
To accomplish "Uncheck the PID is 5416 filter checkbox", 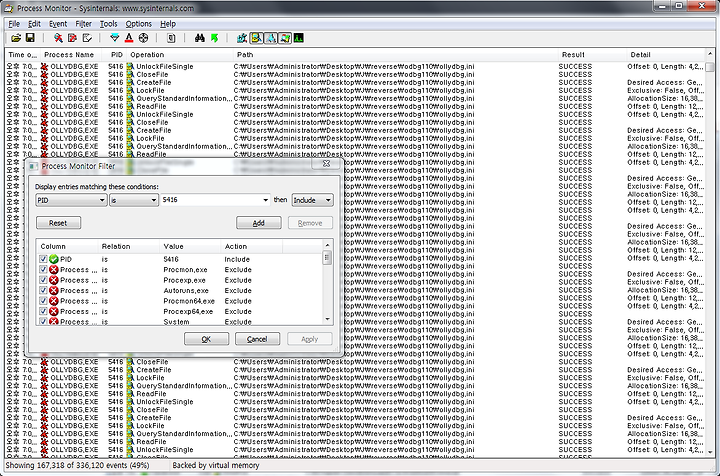I will [x=43, y=259].
